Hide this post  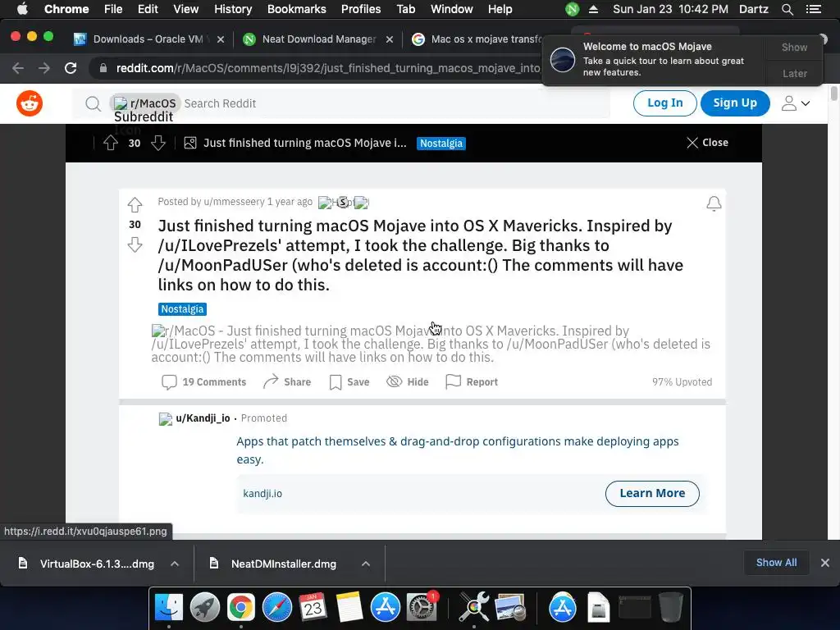pyautogui.click(x=408, y=382)
